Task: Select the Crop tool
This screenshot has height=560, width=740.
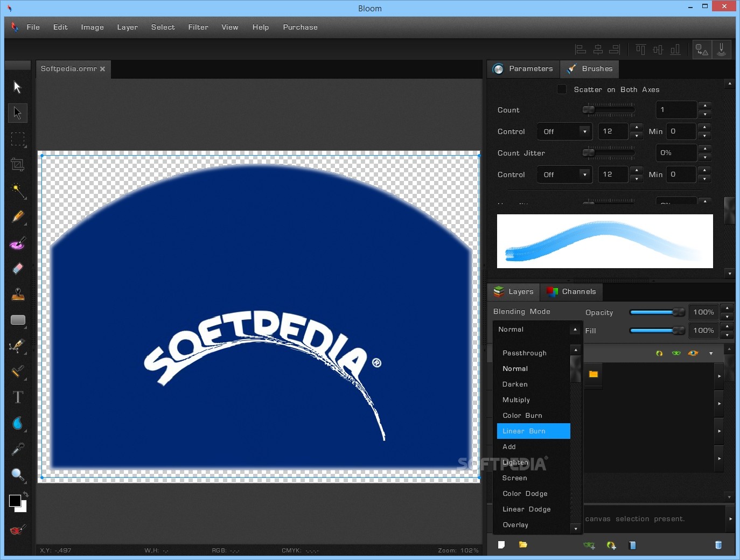Action: [17, 165]
